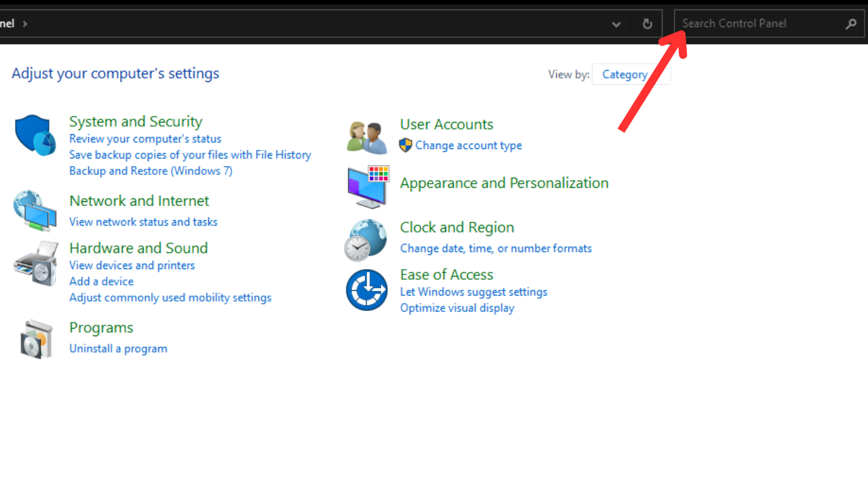Open Appearance and Personalization heading

point(504,183)
